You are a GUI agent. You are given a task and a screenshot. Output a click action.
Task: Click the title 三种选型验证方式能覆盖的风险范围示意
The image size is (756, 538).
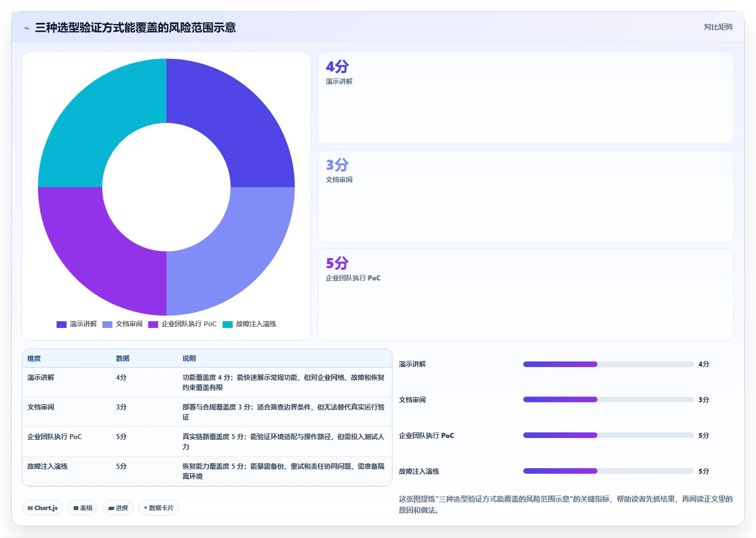[x=135, y=28]
